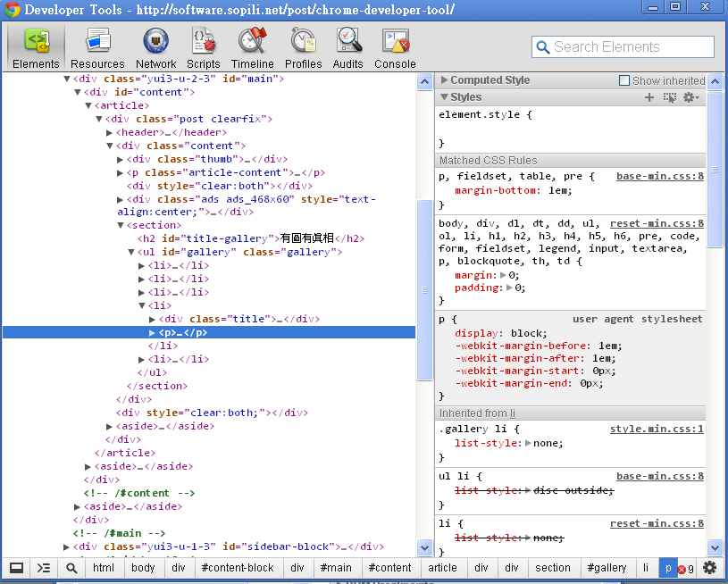The height and width of the screenshot is (584, 728).
Task: Add new style rule plus icon
Action: [x=649, y=97]
